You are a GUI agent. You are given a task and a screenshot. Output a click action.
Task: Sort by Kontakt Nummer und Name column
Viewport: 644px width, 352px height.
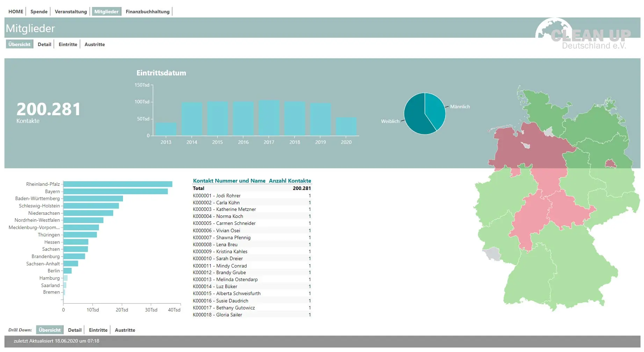pos(229,181)
